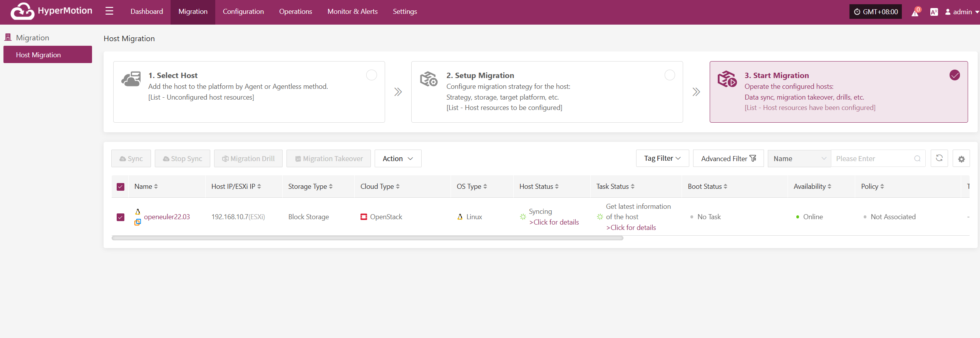Expand the Action dropdown

[398, 158]
